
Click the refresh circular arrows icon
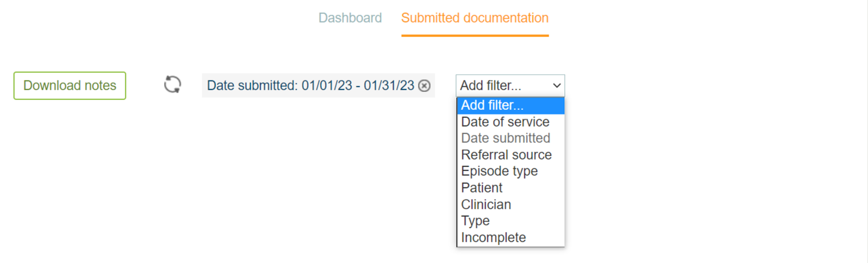(x=172, y=84)
